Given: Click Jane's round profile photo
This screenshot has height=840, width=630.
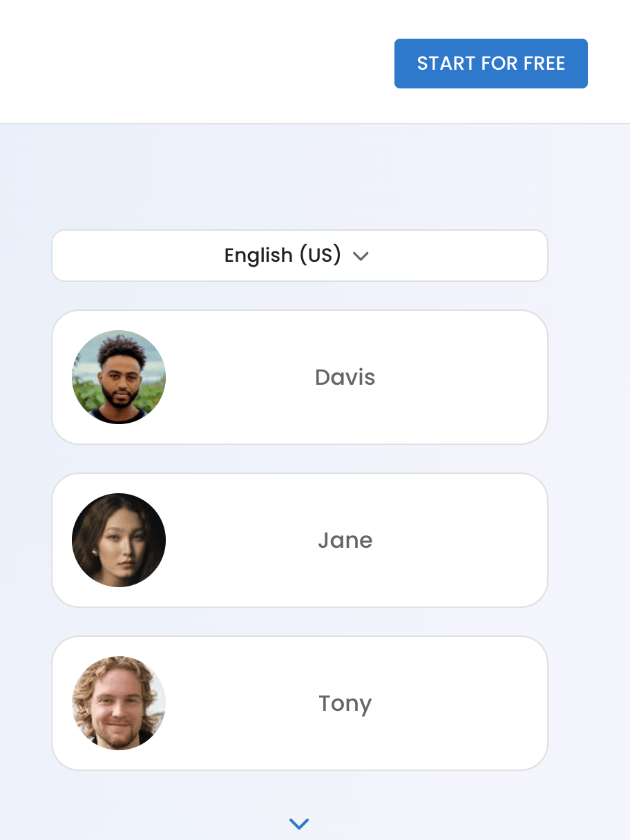Looking at the screenshot, I should [119, 540].
